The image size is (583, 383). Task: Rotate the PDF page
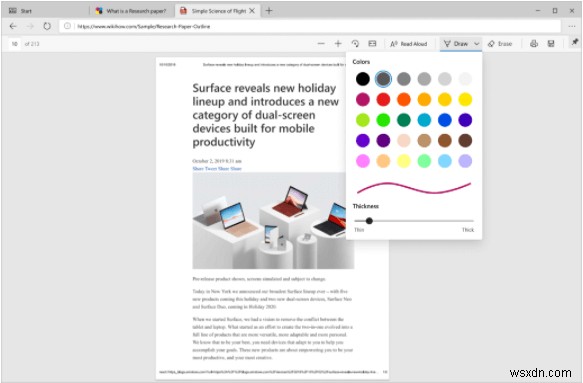355,44
